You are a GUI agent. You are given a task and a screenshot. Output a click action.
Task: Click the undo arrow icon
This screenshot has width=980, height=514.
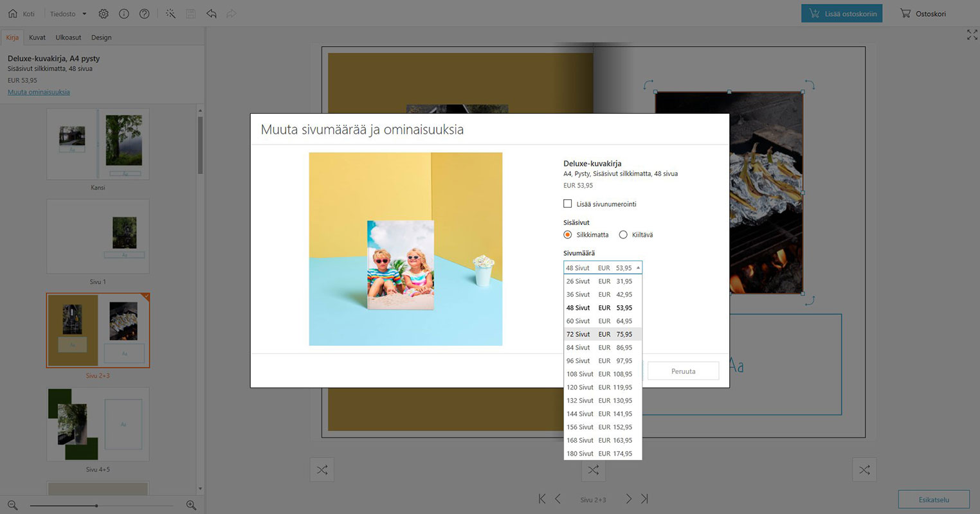(211, 13)
